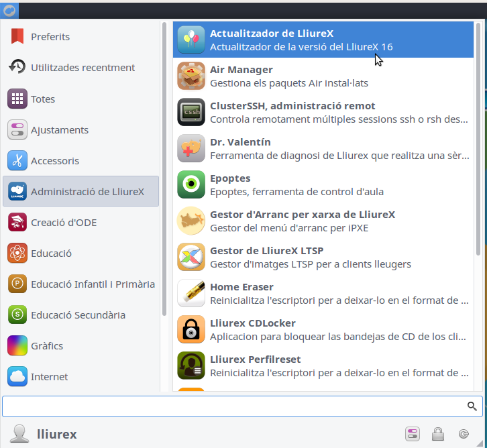This screenshot has height=448, width=487.
Task: Open Air Manager from its icon
Action: coord(191,76)
